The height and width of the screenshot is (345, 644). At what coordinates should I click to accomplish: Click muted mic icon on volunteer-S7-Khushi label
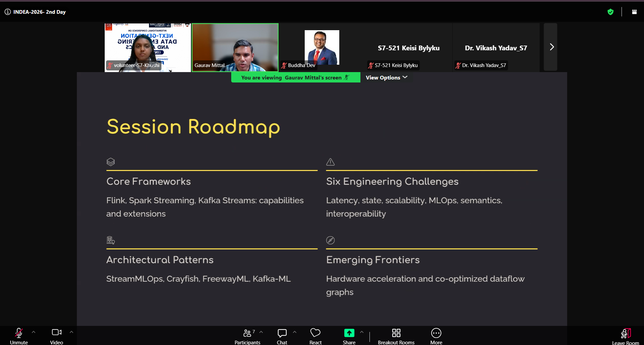tap(110, 65)
